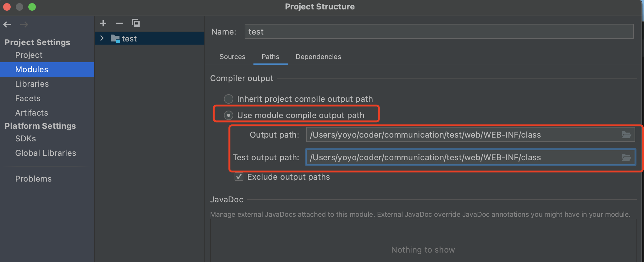Expand the test module tree node

[102, 38]
